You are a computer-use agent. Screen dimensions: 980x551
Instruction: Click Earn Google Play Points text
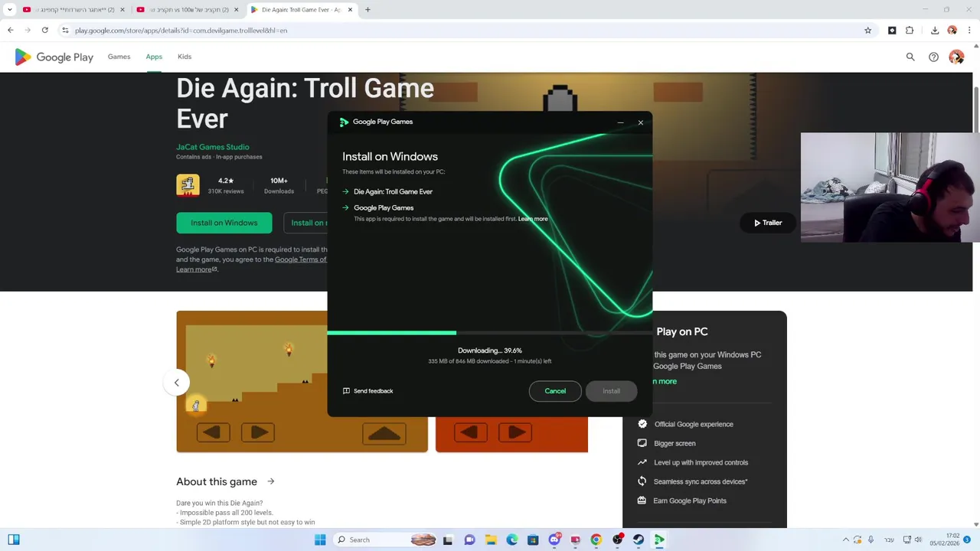click(x=690, y=500)
